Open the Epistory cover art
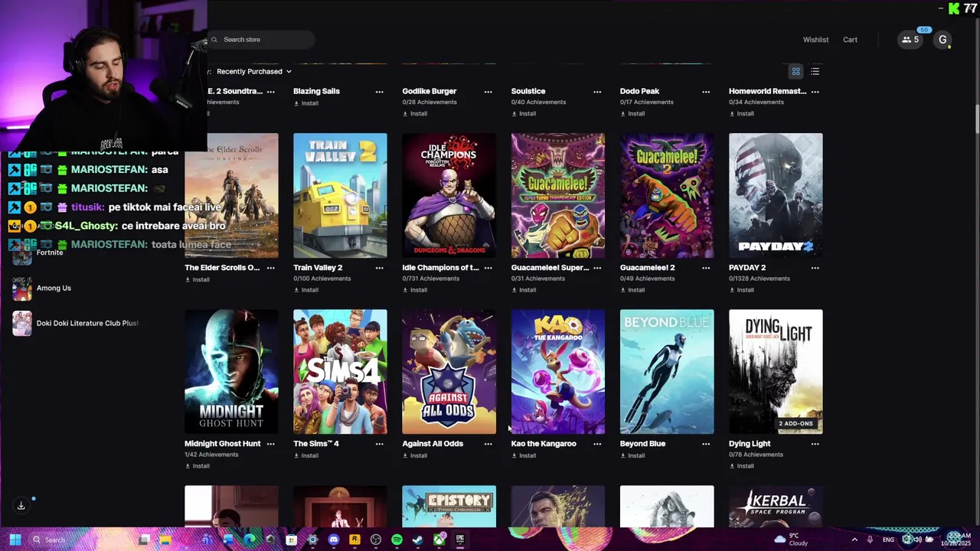This screenshot has height=551, width=980. [449, 507]
